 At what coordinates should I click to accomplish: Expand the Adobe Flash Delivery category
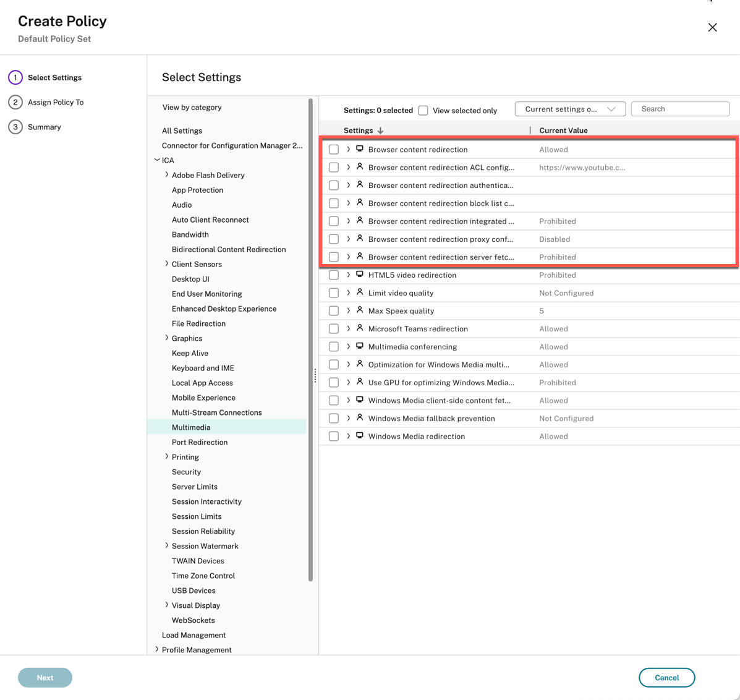166,174
